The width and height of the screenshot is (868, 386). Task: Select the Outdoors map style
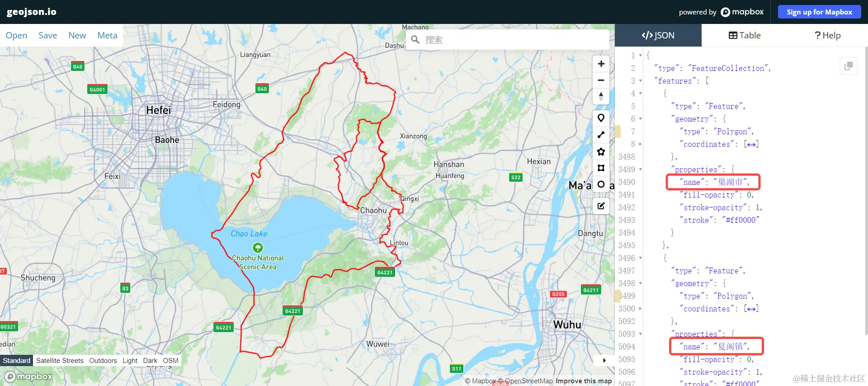(103, 360)
